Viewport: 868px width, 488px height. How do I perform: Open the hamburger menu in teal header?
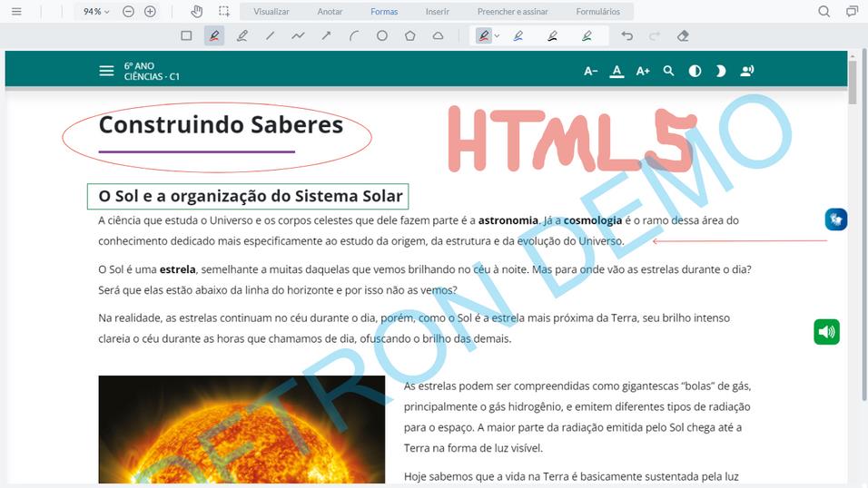pos(106,71)
